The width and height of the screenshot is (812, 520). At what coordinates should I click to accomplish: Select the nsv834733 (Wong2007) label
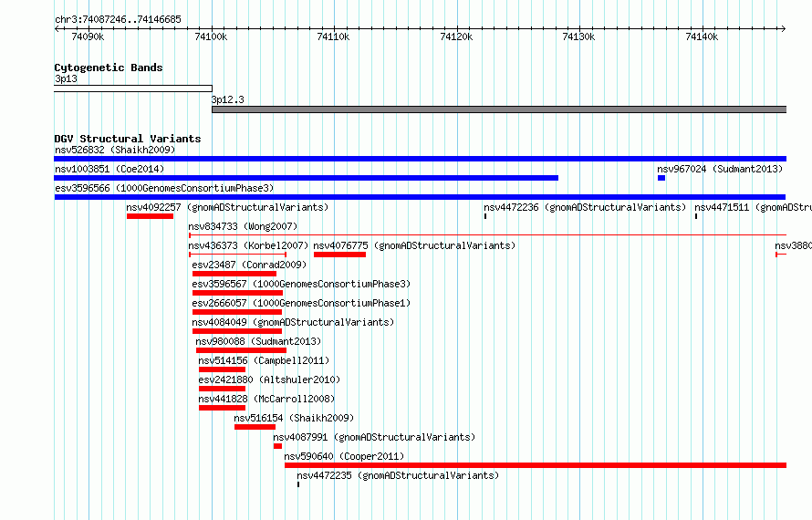click(243, 226)
